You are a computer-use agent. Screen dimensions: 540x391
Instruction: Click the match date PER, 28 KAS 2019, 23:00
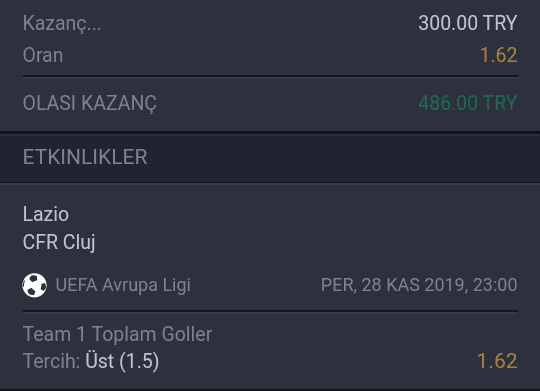(419, 285)
